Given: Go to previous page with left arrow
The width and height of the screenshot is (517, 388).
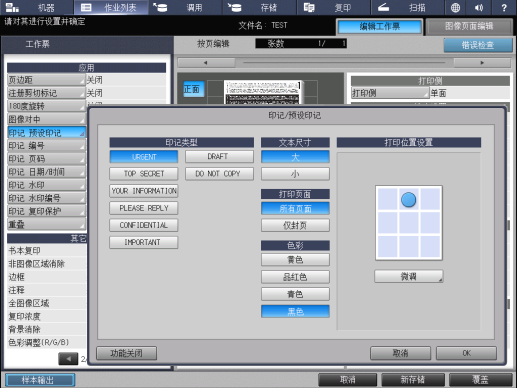Looking at the screenshot, I should pos(206,63).
